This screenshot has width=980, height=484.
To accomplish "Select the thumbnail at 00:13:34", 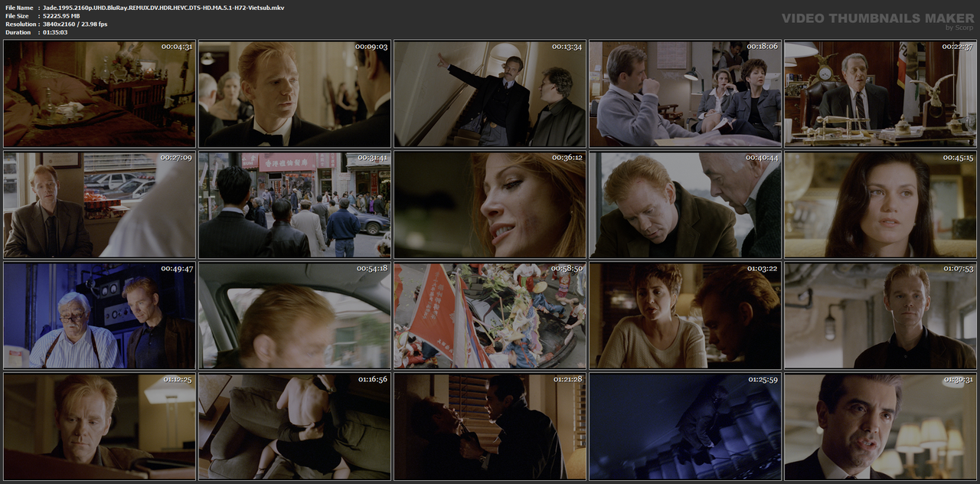I will 490,93.
